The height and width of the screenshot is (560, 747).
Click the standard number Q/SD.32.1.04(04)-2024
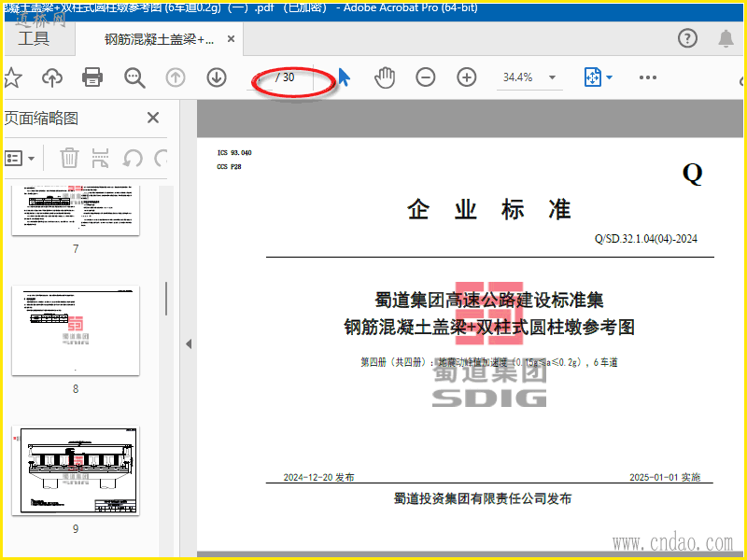pos(645,239)
